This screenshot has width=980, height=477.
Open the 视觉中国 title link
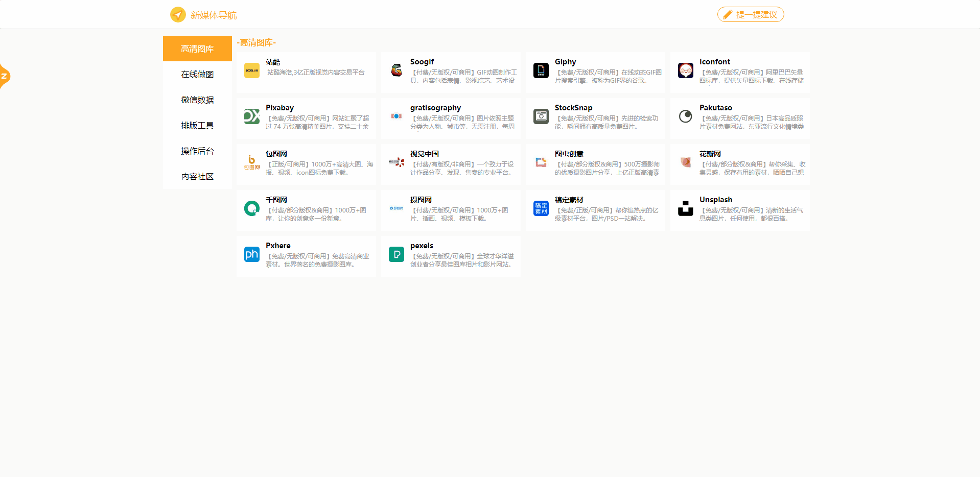[x=425, y=154]
